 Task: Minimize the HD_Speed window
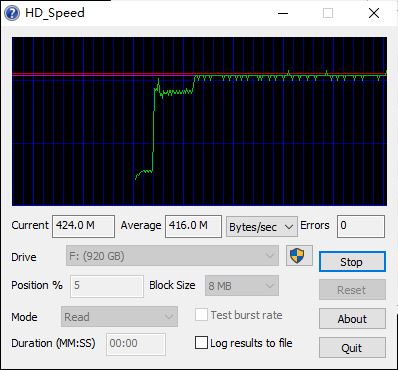[x=283, y=13]
